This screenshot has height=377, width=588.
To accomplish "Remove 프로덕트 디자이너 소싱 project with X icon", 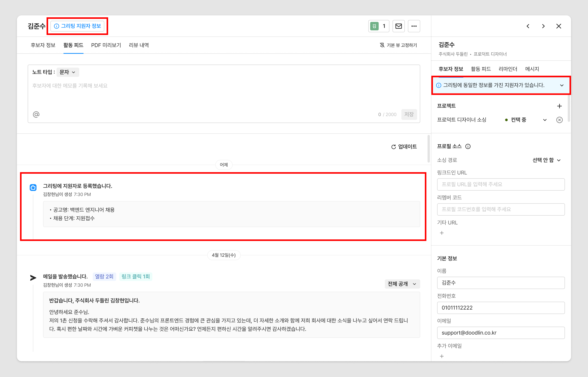I will [x=559, y=120].
